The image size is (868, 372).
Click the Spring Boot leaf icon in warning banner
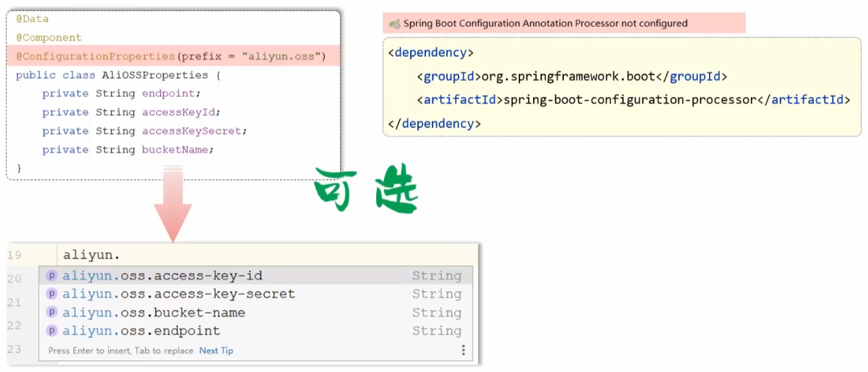click(394, 24)
